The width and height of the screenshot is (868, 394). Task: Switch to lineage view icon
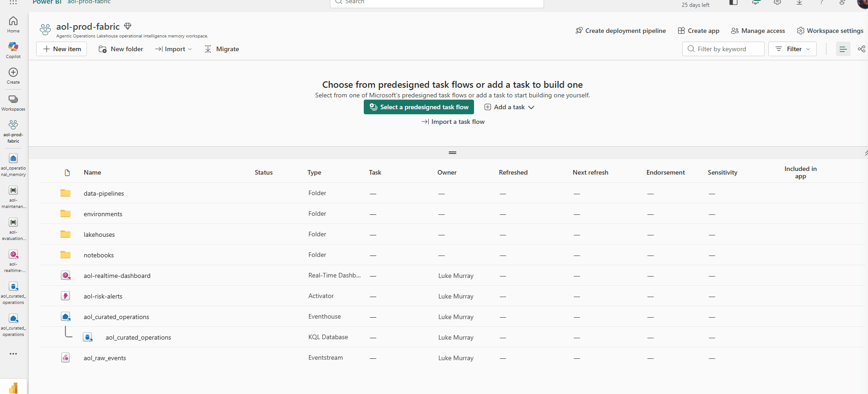[862, 49]
